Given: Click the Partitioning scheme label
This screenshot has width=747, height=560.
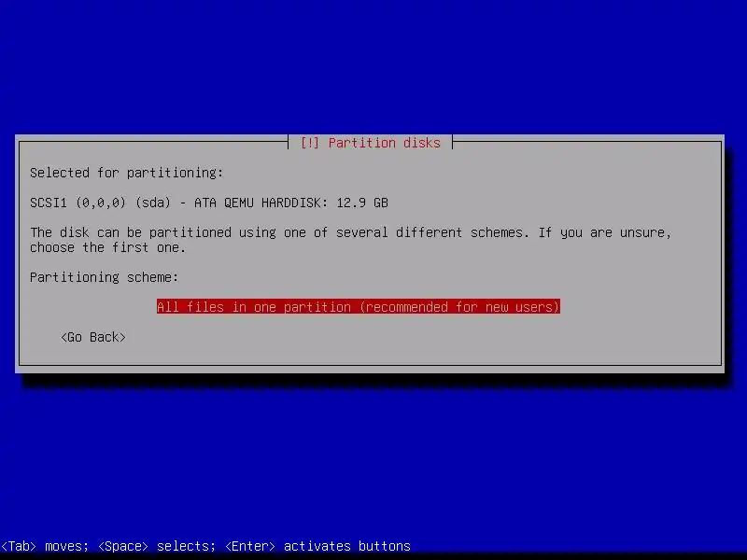Looking at the screenshot, I should click(105, 277).
